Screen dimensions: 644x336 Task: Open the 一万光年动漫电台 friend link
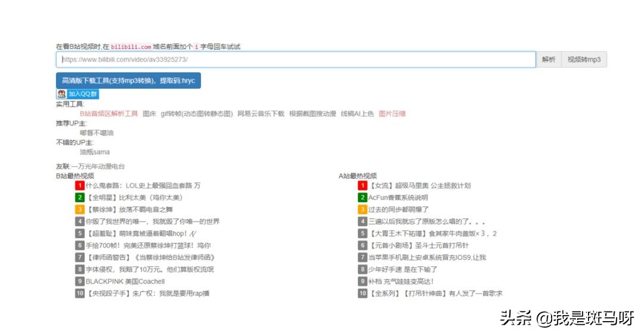coord(98,167)
